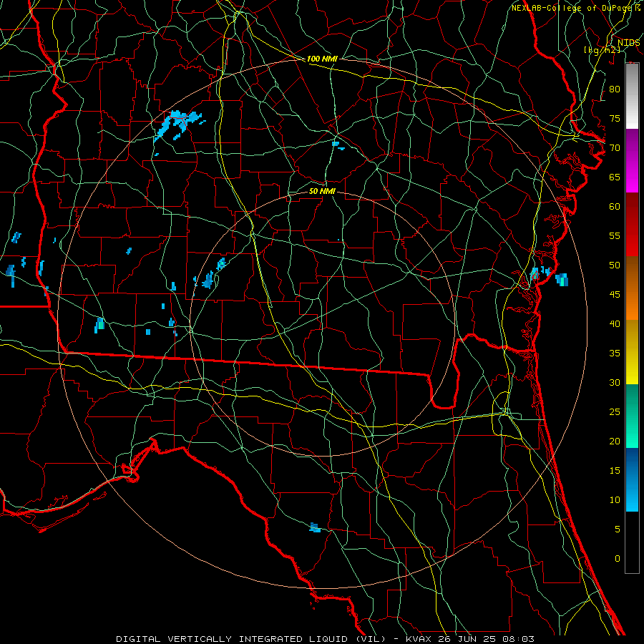Click the 45 value on the VIL legend
The image size is (644, 644).
tap(615, 295)
